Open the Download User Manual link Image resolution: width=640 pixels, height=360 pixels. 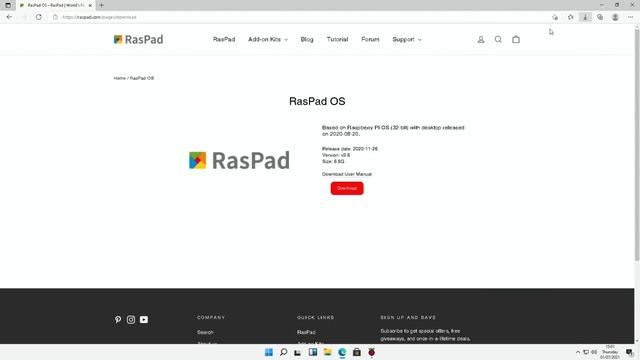347,174
